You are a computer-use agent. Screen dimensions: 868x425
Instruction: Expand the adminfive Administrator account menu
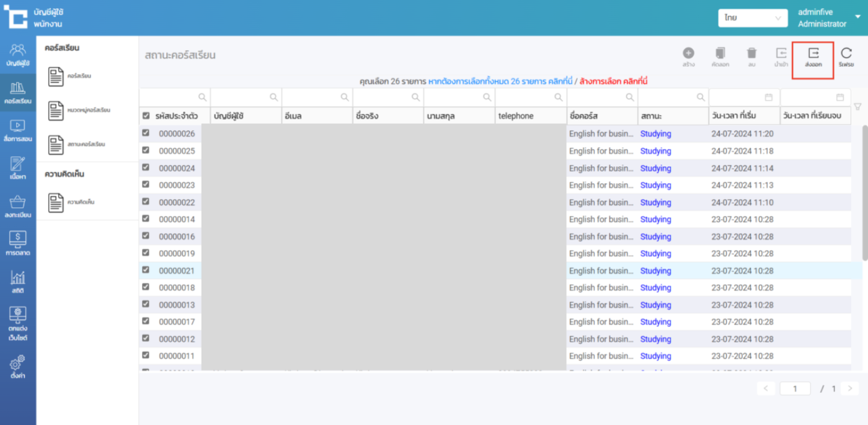pos(857,17)
